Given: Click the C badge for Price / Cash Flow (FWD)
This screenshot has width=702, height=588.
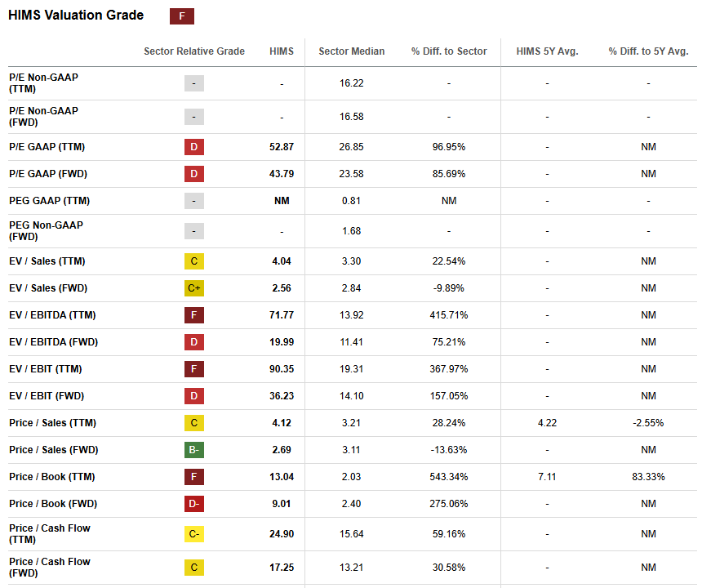Looking at the screenshot, I should (194, 567).
